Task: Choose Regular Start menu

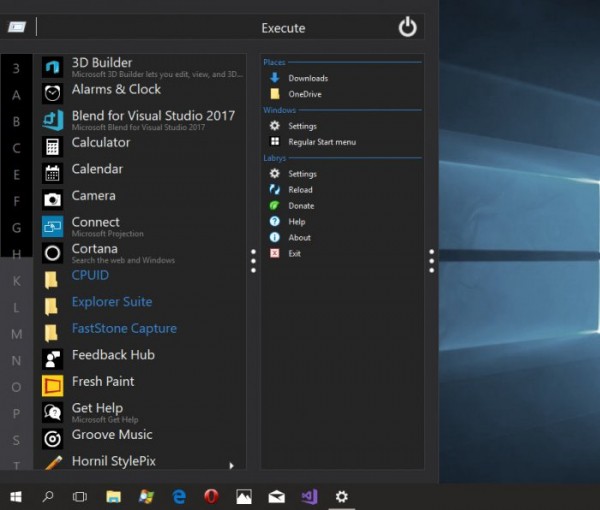Action: point(322,142)
